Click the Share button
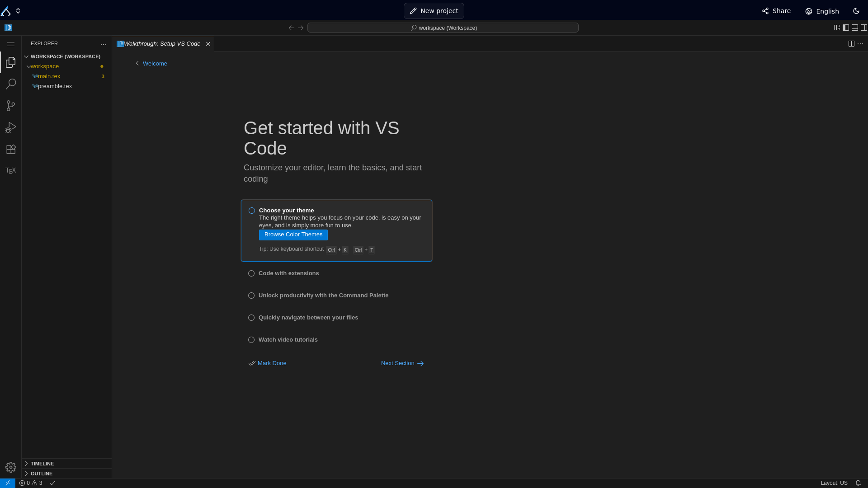 pos(776,11)
